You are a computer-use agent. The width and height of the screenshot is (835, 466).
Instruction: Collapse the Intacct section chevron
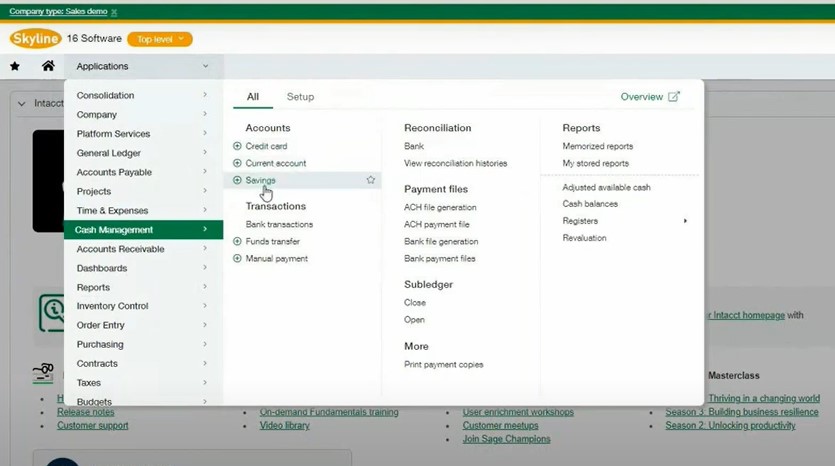pos(21,103)
